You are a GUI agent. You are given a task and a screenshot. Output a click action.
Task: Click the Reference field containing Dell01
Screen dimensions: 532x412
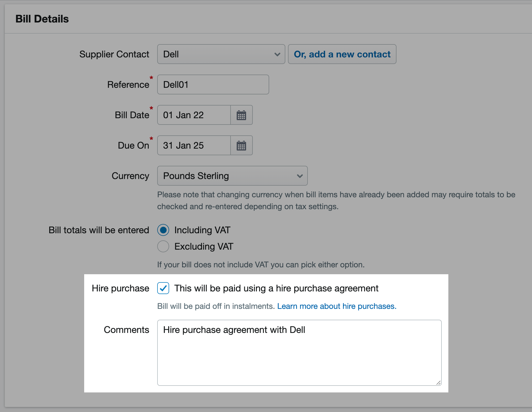(213, 84)
